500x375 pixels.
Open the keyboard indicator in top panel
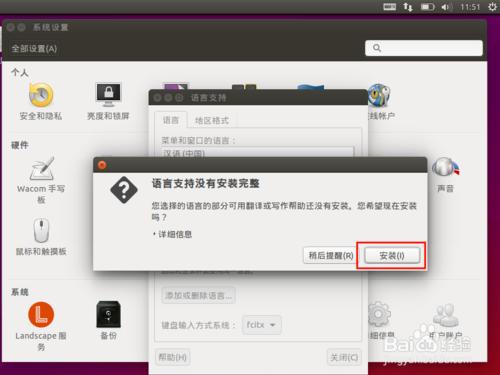point(389,7)
